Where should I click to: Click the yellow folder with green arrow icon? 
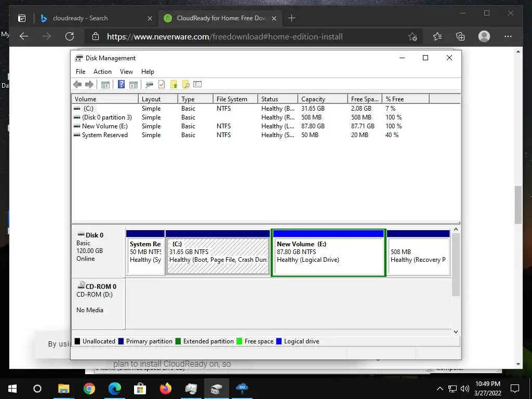[x=174, y=85]
